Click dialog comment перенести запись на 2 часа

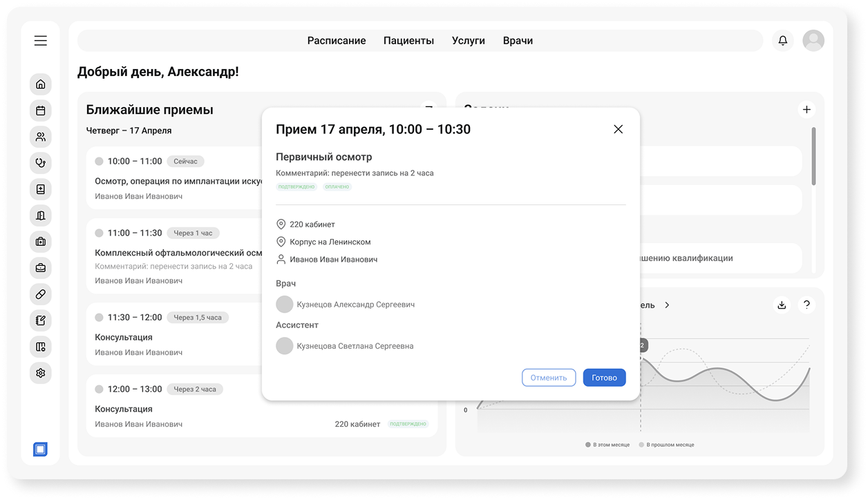pos(355,173)
